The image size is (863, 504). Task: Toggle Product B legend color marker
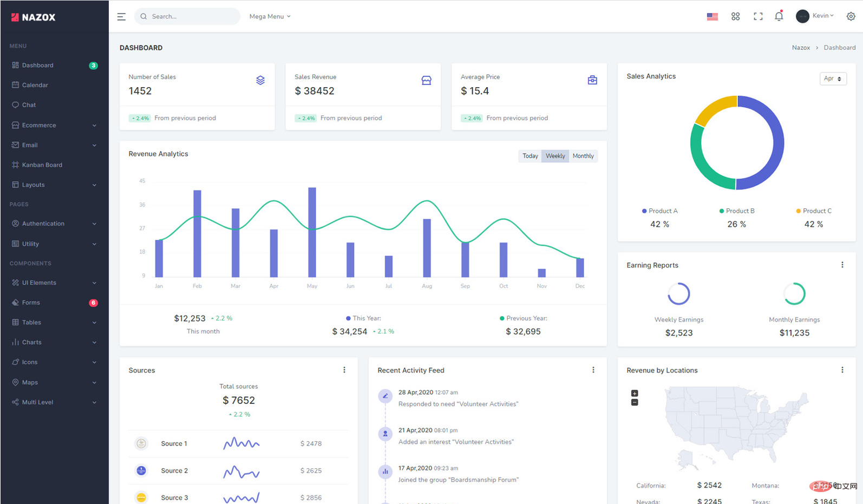[721, 211]
